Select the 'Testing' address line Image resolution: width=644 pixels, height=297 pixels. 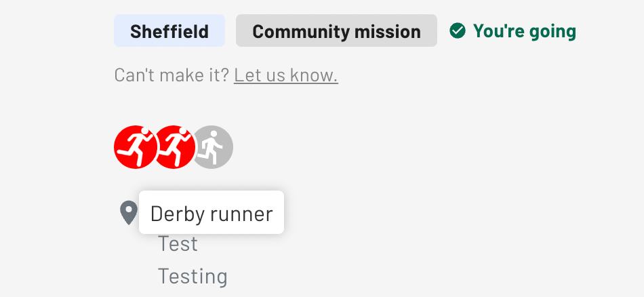coord(193,276)
